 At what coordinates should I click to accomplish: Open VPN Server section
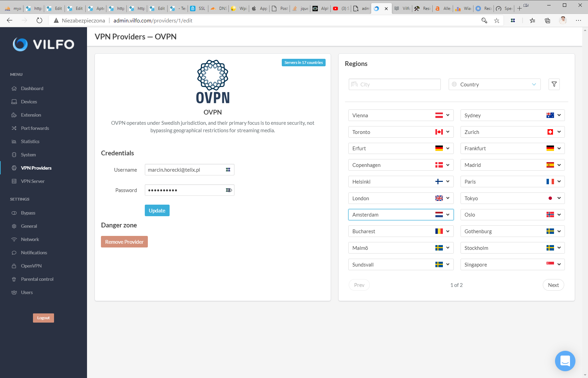click(x=33, y=181)
